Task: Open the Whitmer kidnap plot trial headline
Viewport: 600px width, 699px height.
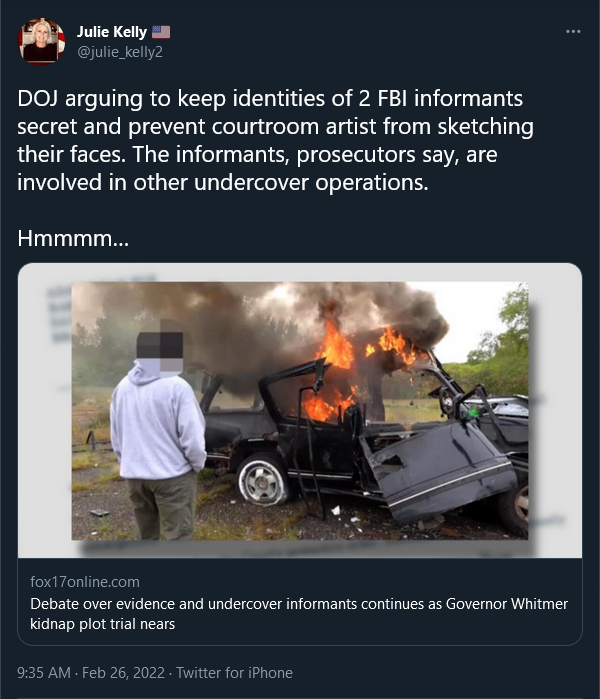Action: click(299, 613)
